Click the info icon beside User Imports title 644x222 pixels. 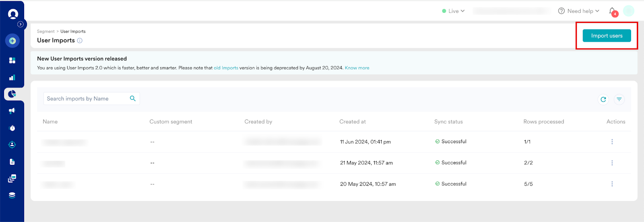pos(80,41)
